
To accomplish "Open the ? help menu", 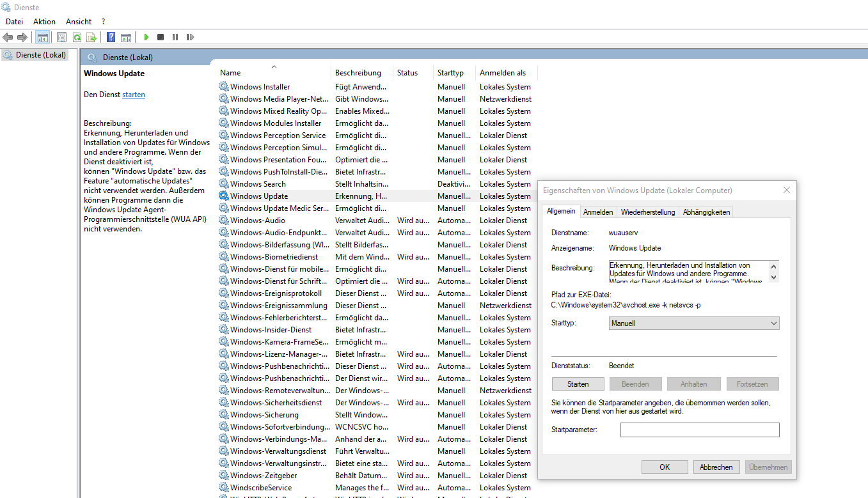I will click(103, 22).
